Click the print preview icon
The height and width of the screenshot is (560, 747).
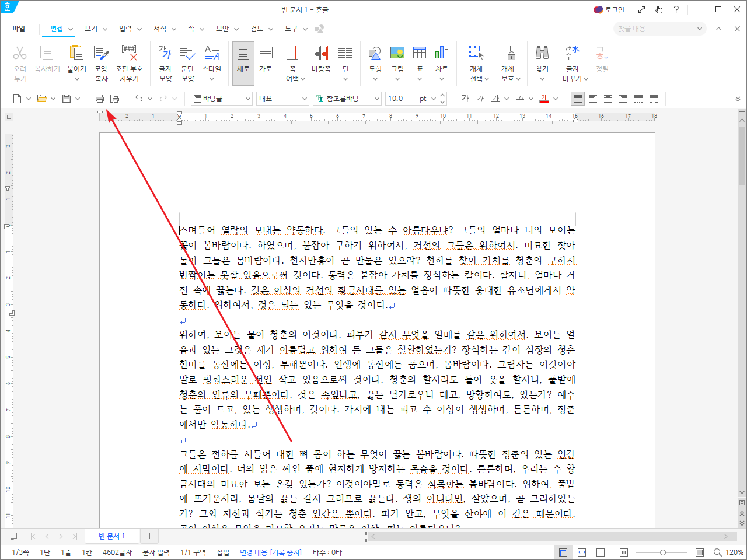(x=114, y=99)
